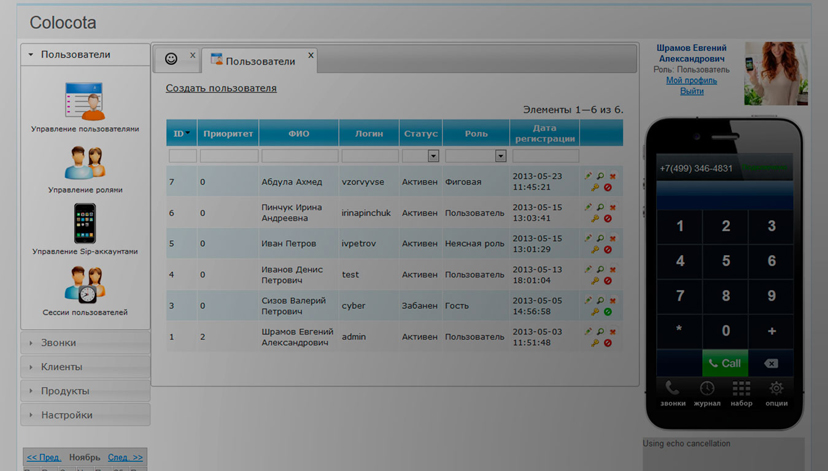
Task: Unban Сизов Валерий Петрович with green circle
Action: click(x=608, y=312)
